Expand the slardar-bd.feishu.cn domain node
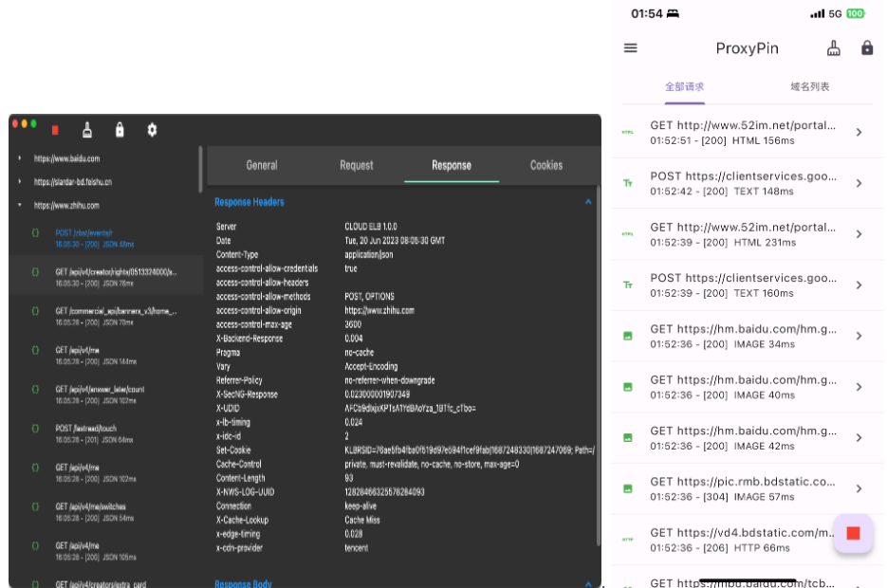 coord(20,182)
